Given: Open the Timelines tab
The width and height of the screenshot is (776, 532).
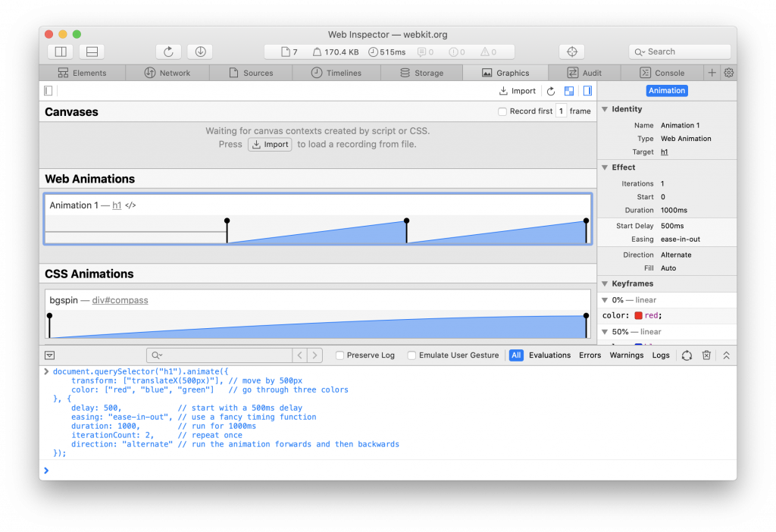Looking at the screenshot, I should [336, 73].
